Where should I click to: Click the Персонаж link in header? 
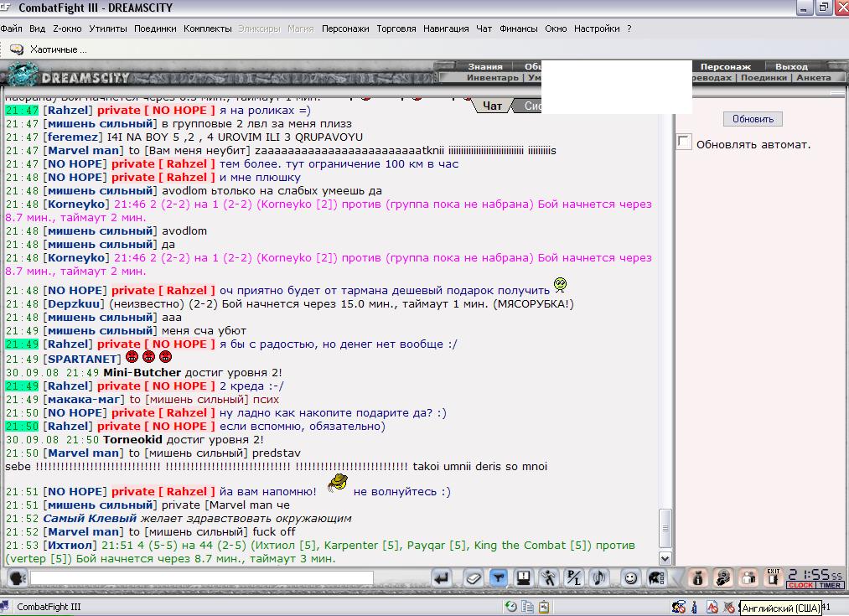pyautogui.click(x=726, y=66)
